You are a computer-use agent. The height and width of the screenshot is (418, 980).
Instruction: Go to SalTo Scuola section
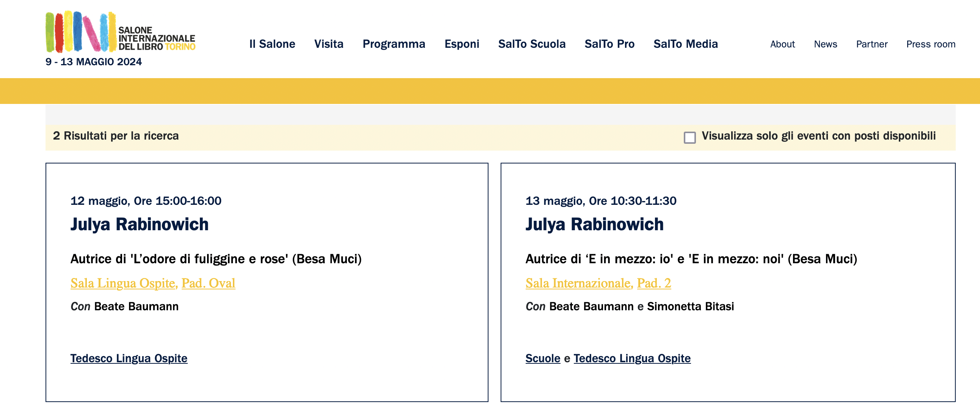pos(532,44)
